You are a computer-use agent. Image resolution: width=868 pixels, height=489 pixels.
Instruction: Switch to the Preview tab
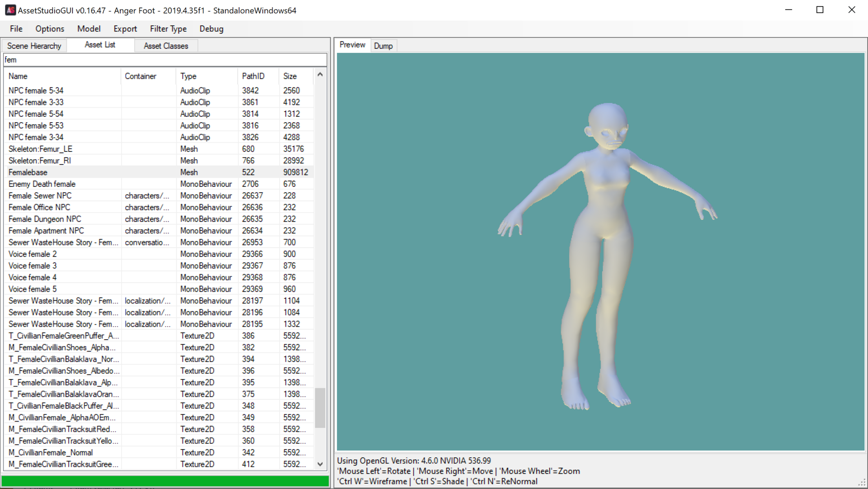click(352, 45)
